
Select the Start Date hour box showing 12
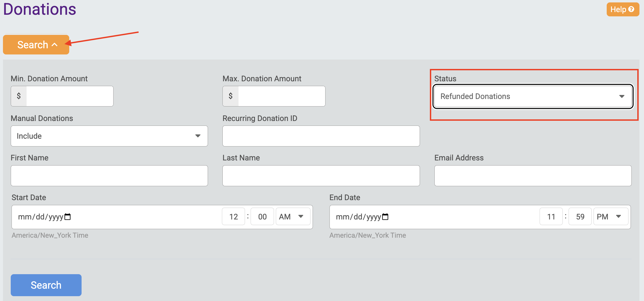[233, 216]
